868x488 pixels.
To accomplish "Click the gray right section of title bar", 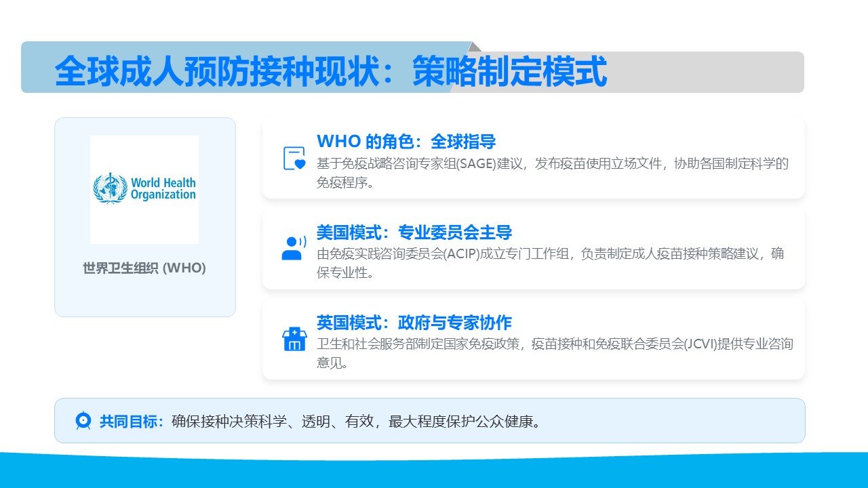I will coord(705,72).
